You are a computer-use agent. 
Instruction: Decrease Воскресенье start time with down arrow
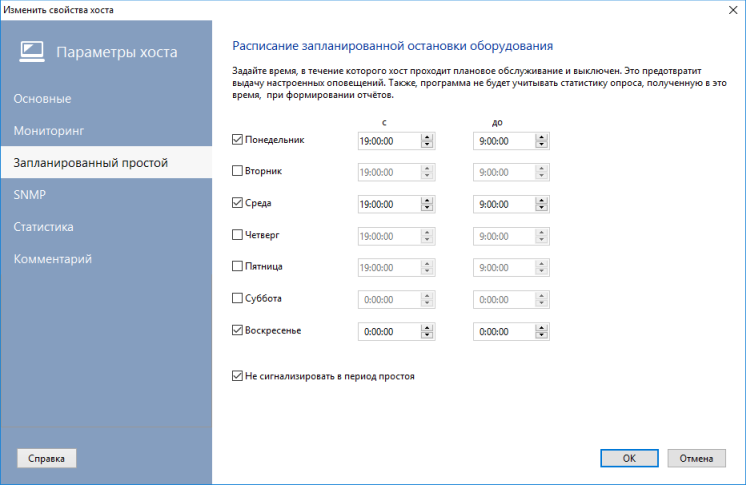[x=427, y=336]
